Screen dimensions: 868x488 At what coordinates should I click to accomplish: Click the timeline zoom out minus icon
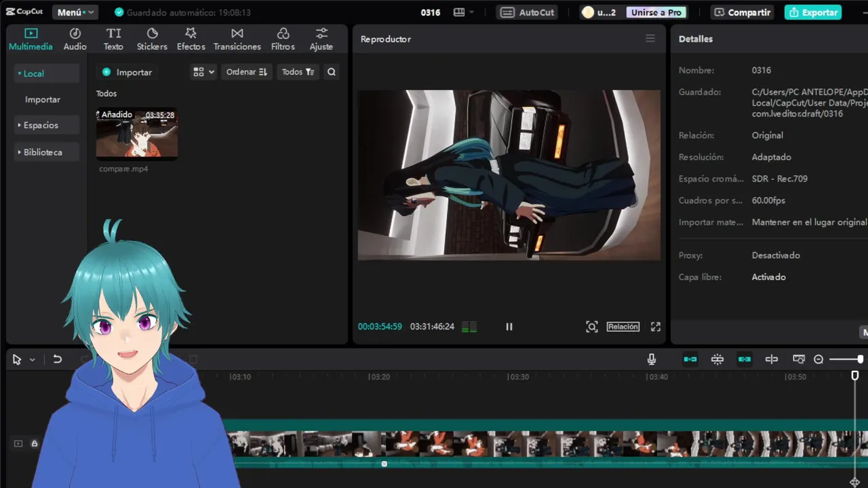pyautogui.click(x=818, y=359)
